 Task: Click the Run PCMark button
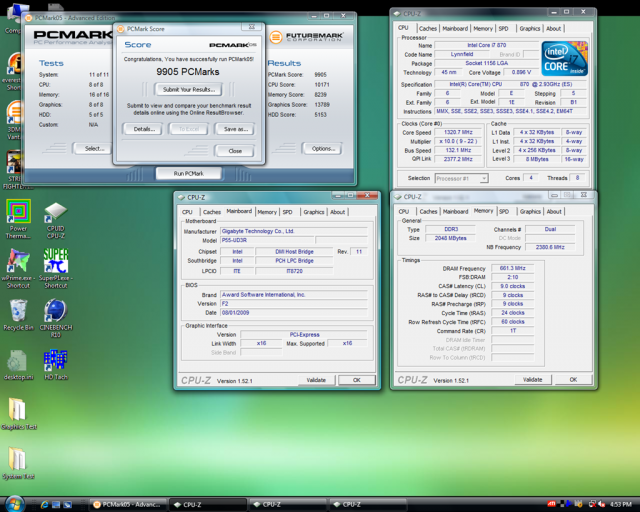coord(188,174)
